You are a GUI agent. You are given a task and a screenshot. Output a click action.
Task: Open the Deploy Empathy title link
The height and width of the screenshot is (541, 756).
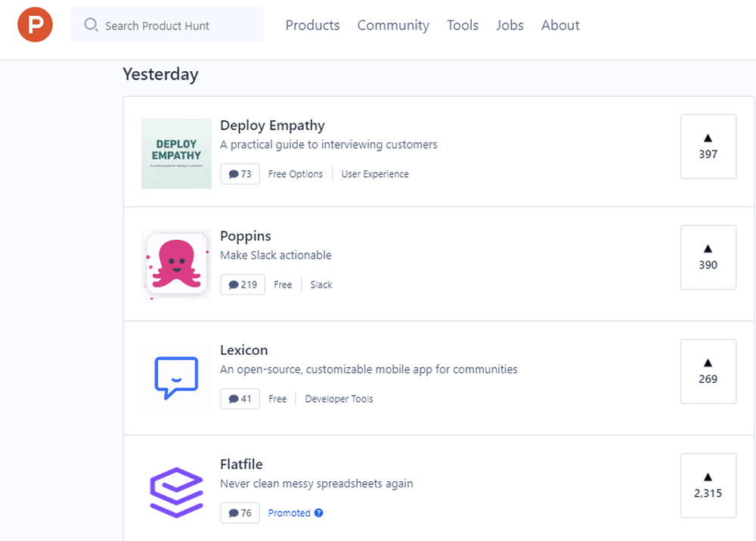pyautogui.click(x=272, y=126)
